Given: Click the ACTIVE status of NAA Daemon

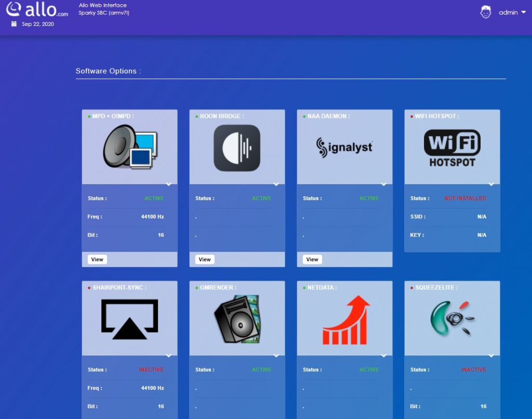Looking at the screenshot, I should (369, 198).
